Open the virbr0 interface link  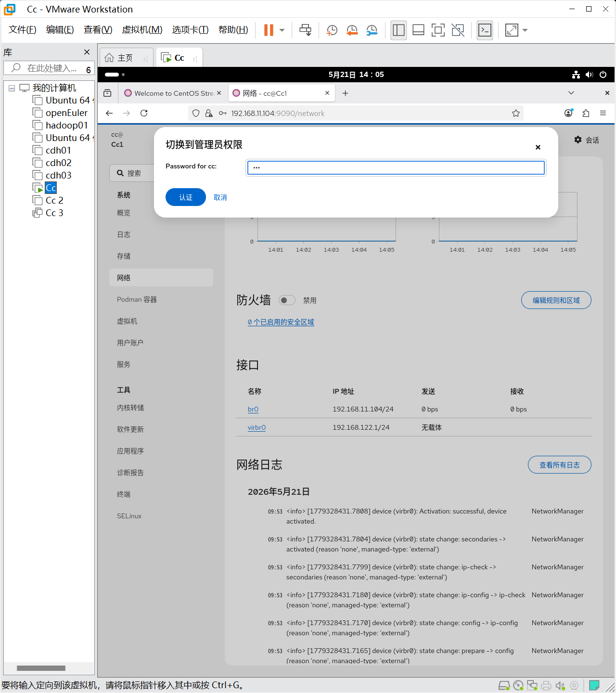(257, 427)
